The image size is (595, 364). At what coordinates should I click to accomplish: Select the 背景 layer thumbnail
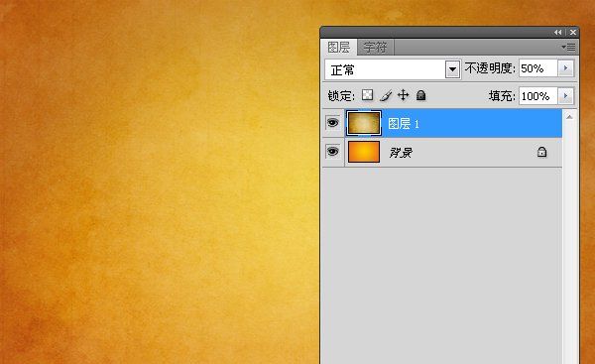click(x=364, y=152)
